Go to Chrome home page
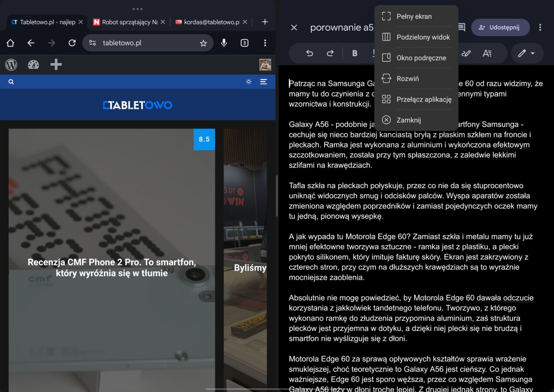Viewport: 554px width, 392px height. click(10, 43)
